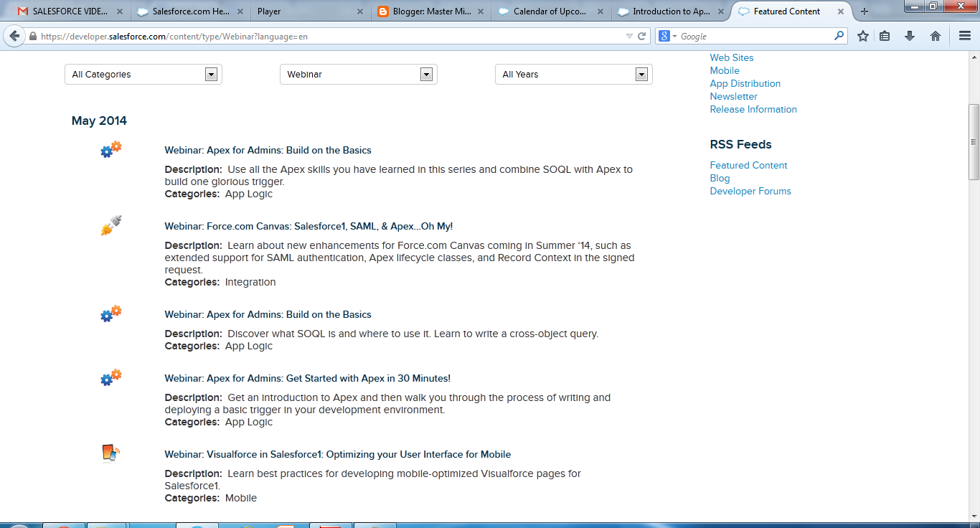Follow the Release Information link
The height and width of the screenshot is (528, 980).
753,109
